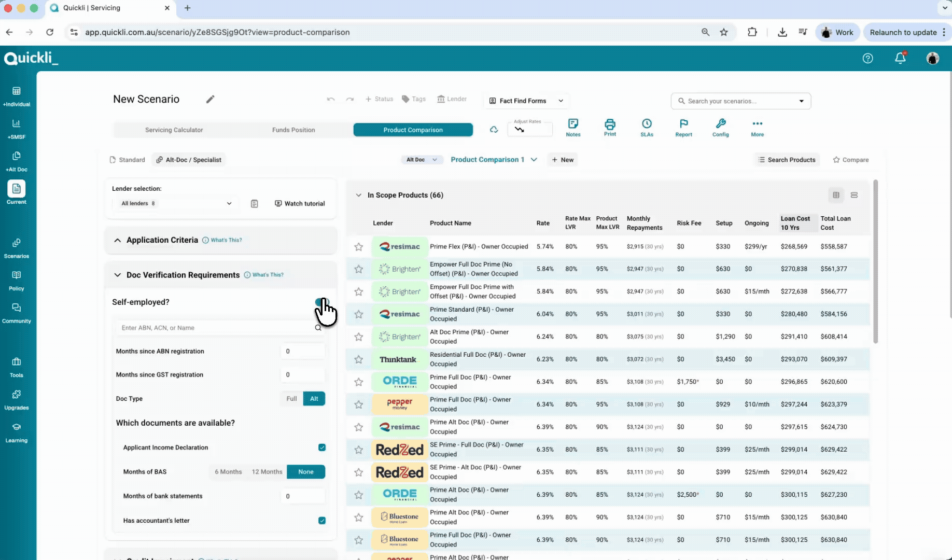Image resolution: width=952 pixels, height=560 pixels.
Task: Uncheck Has accountant's letter
Action: [x=322, y=521]
